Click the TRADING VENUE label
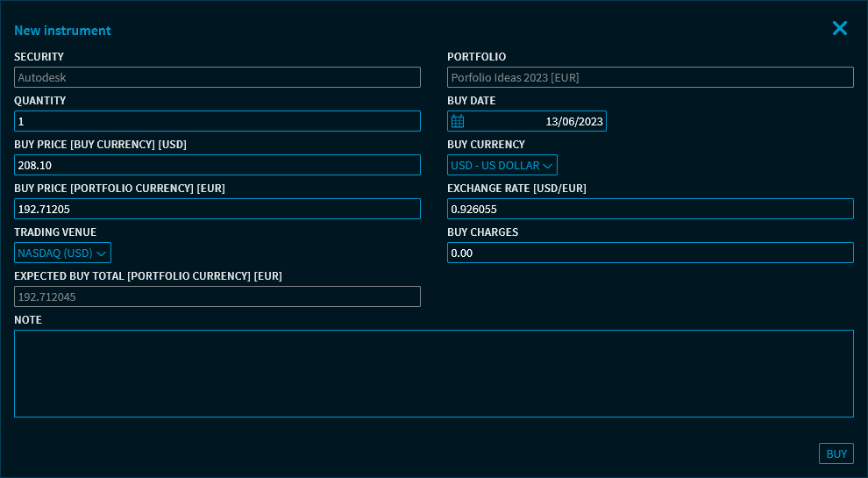The height and width of the screenshot is (478, 868). [x=55, y=232]
